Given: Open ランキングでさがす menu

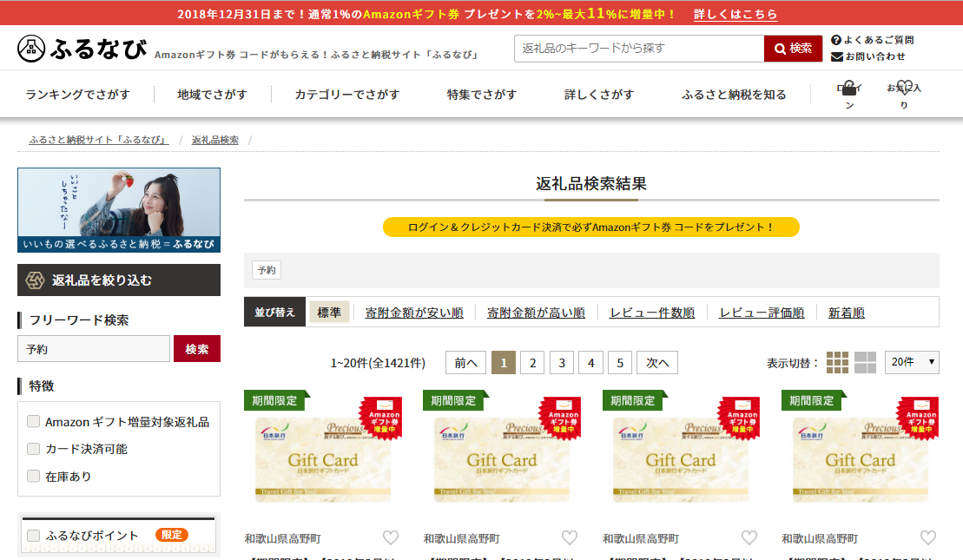Looking at the screenshot, I should click(x=77, y=95).
